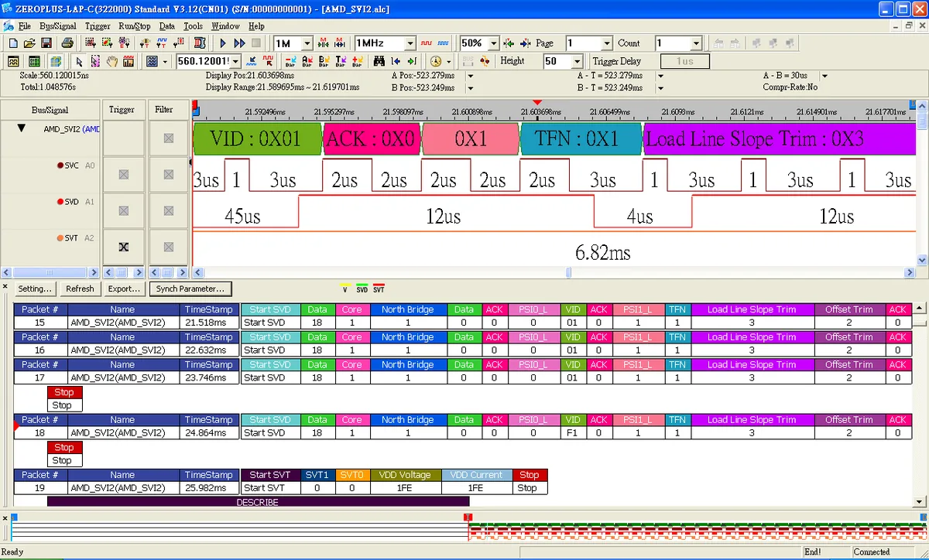
Task: Click the bus decode book icon
Action: 199,43
